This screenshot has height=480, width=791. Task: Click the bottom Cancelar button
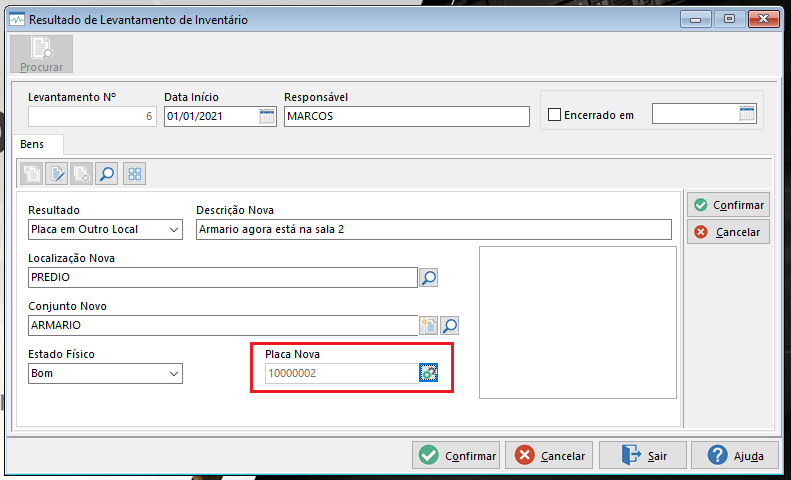(x=550, y=456)
